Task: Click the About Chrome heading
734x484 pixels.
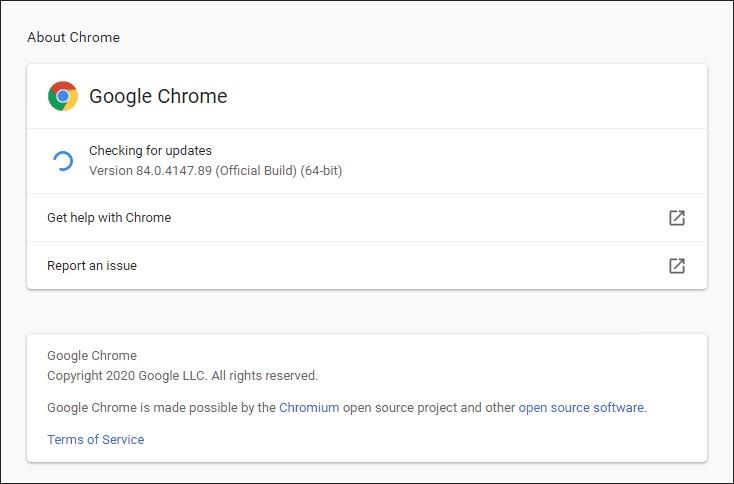Action: [x=73, y=37]
